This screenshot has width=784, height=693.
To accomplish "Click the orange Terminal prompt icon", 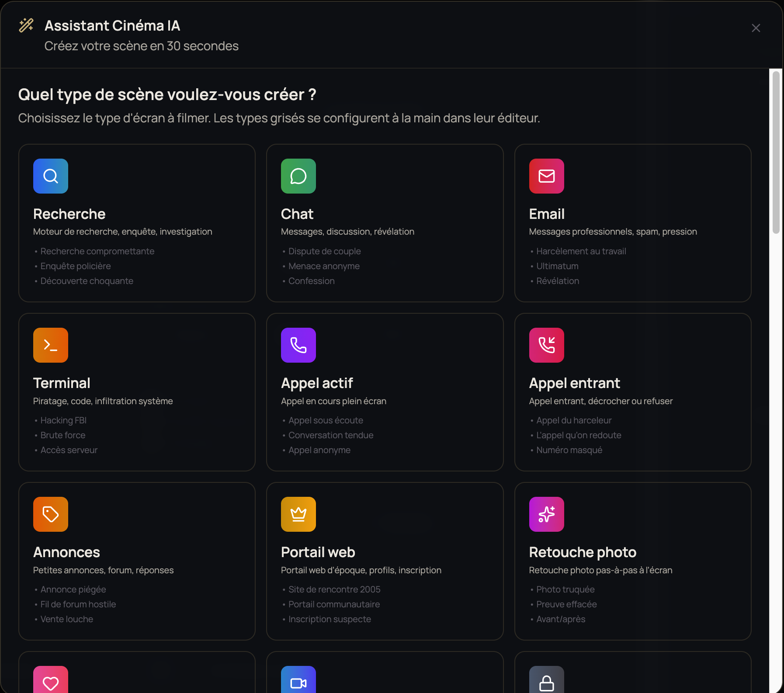I will [51, 345].
